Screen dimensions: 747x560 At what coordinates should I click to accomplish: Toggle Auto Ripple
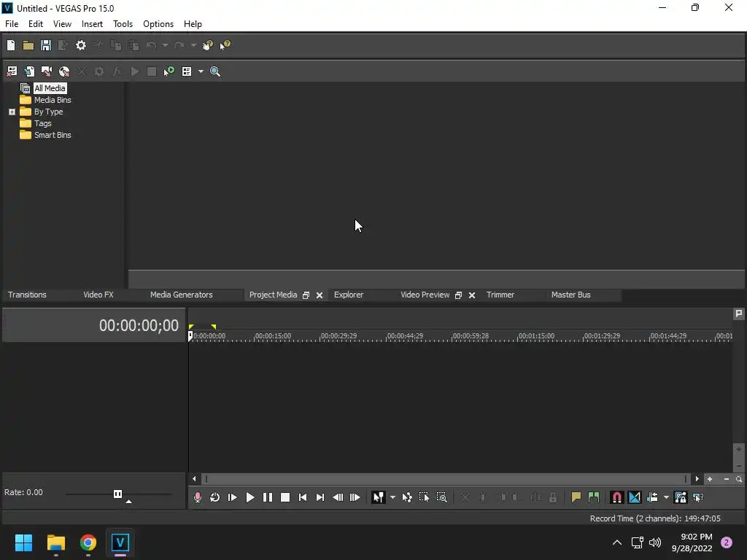coord(652,497)
